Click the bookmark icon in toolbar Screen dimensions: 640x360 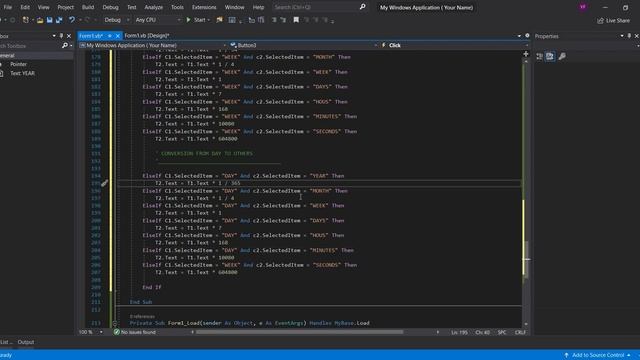296,20
